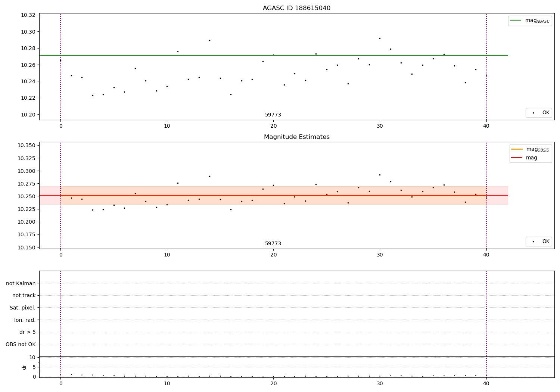Click the 'OBS not OK' axis label
The width and height of the screenshot is (560, 392).
point(21,344)
